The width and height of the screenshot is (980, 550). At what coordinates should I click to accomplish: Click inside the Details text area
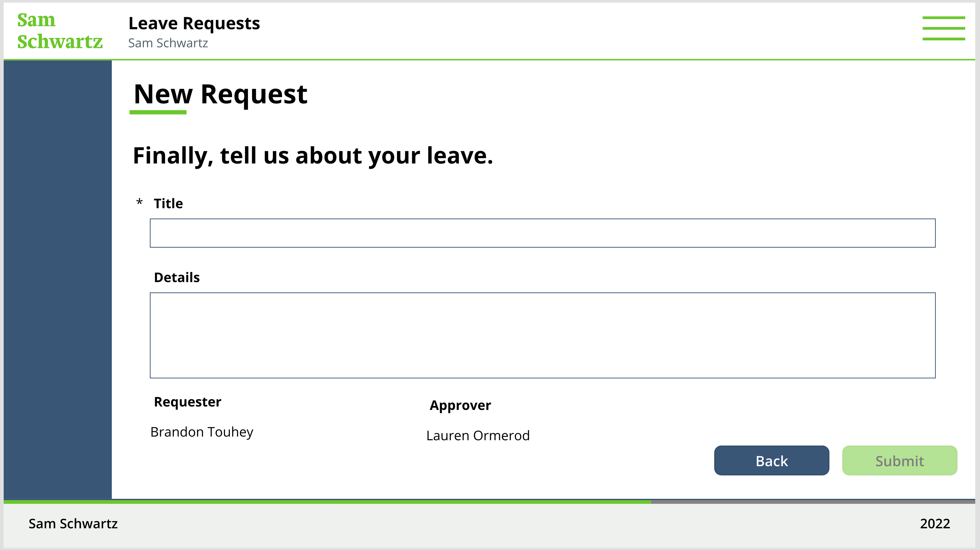point(542,335)
